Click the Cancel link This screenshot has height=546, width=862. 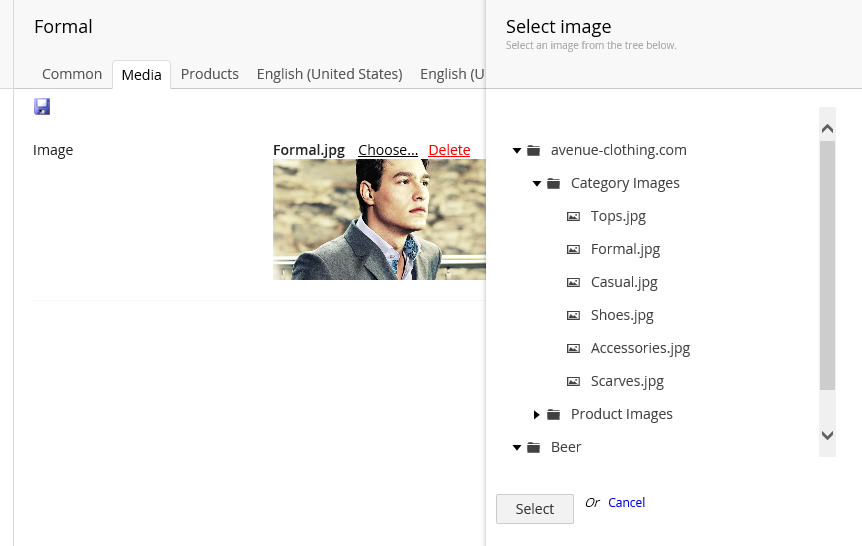[626, 503]
